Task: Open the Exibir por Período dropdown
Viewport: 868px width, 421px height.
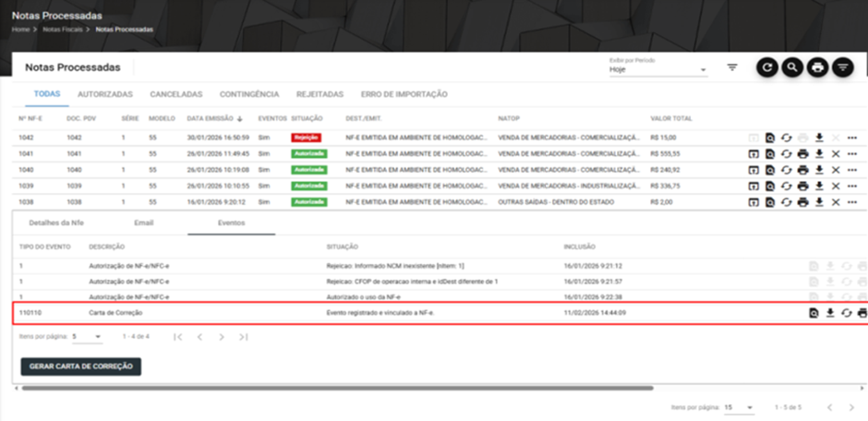Action: [658, 70]
